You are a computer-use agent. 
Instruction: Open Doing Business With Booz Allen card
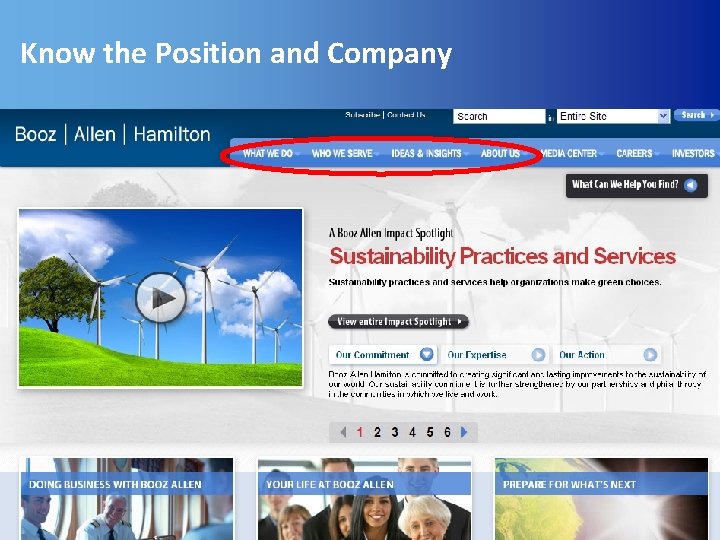click(126, 499)
